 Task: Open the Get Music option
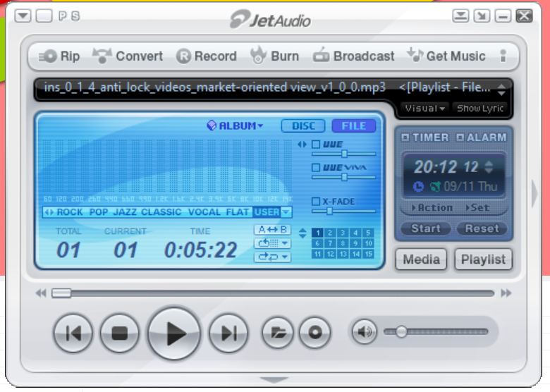446,56
